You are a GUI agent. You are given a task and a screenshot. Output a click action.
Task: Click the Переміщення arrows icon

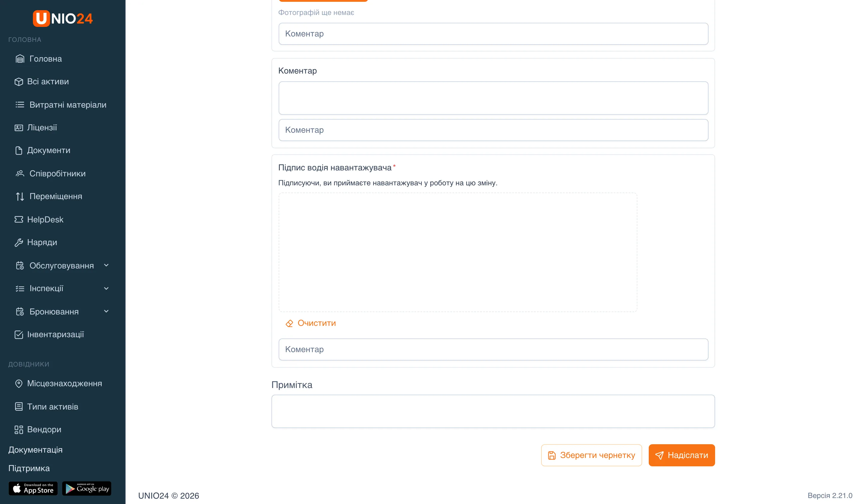(x=20, y=196)
